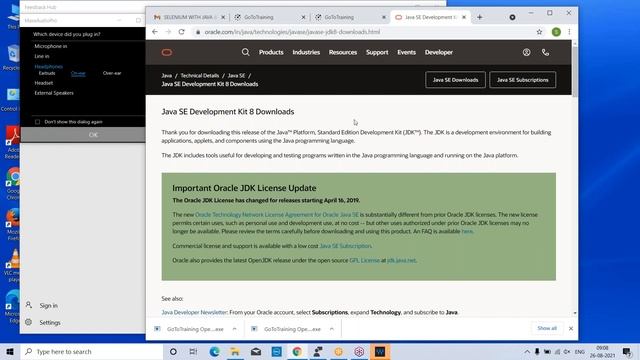Select External Speakers device option
Viewport: 640px width, 360px height.
(x=54, y=93)
